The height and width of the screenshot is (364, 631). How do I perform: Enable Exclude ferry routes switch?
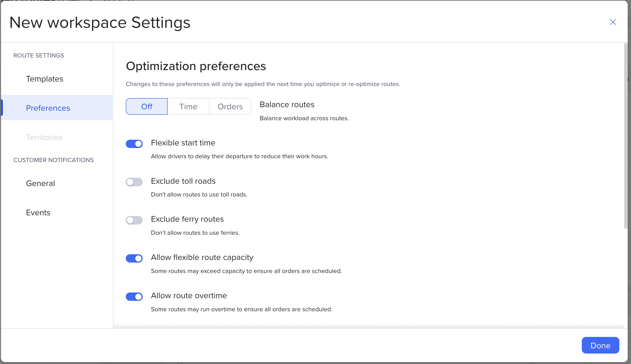[x=134, y=220]
